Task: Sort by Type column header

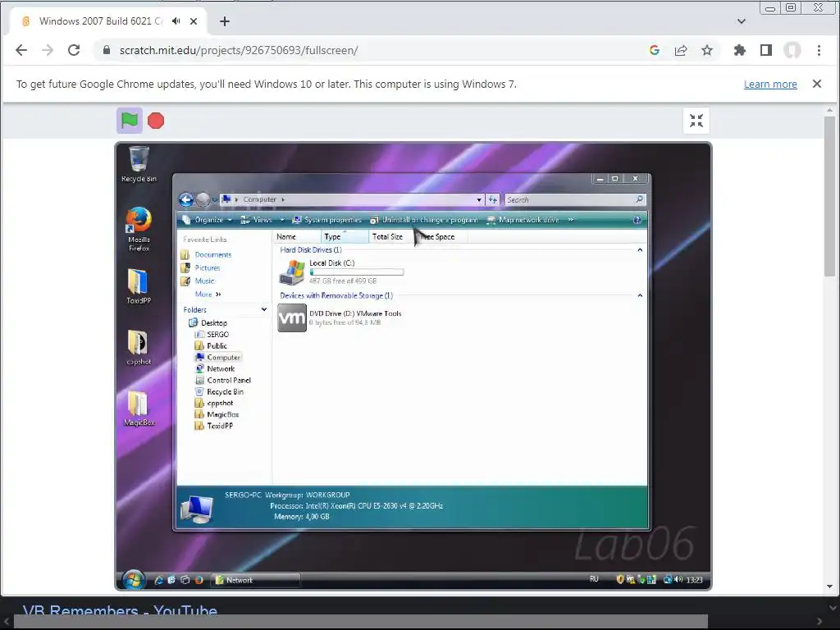Action: 345,237
